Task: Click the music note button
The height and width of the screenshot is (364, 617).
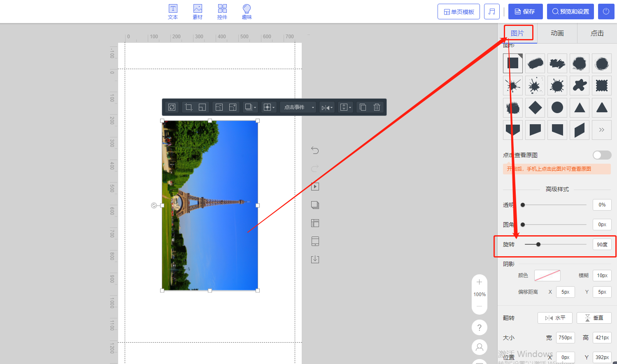Action: [x=492, y=12]
